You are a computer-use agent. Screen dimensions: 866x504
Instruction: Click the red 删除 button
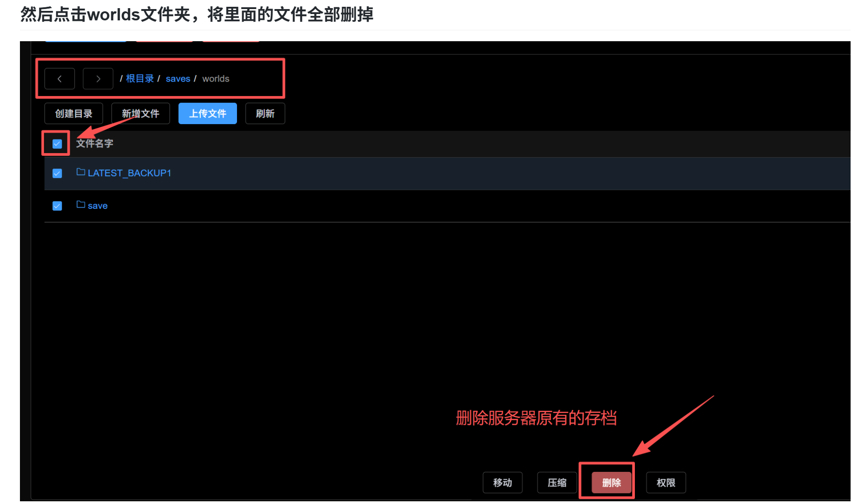[x=611, y=483]
